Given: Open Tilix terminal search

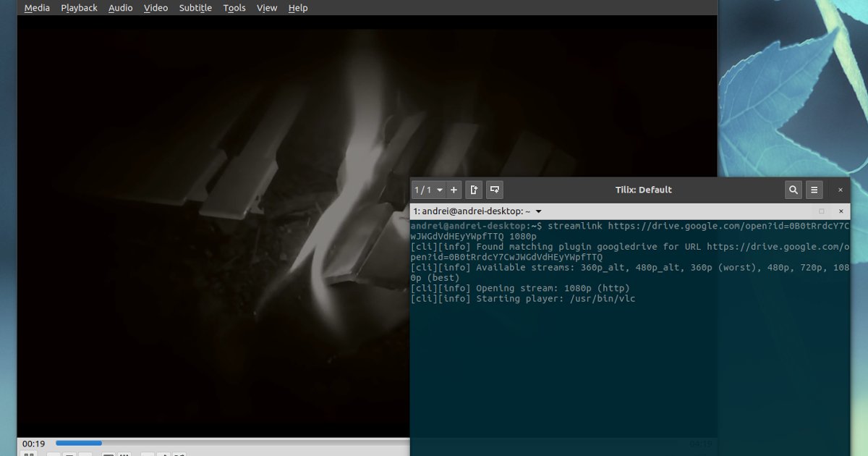Looking at the screenshot, I should point(793,190).
